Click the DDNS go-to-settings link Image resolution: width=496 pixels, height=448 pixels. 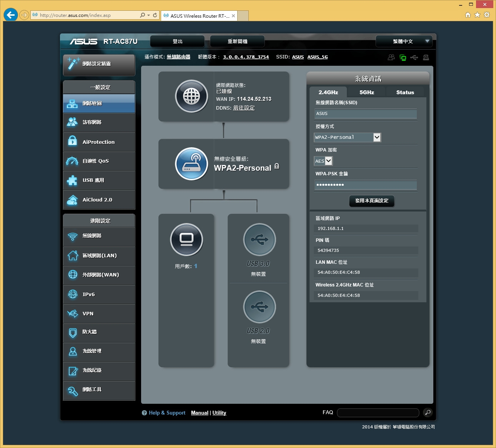click(x=244, y=108)
